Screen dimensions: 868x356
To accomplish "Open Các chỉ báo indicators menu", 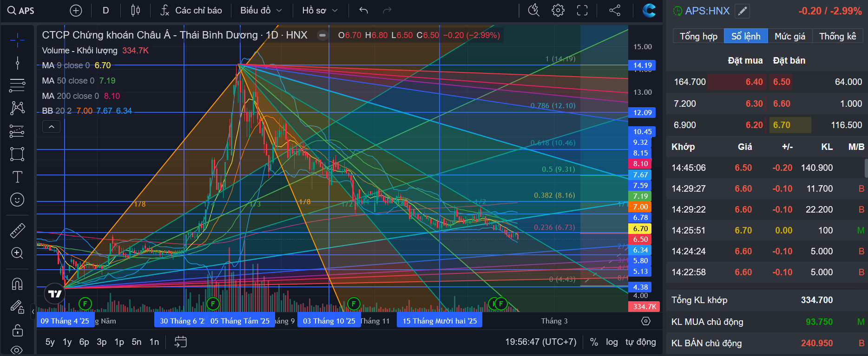I will pyautogui.click(x=191, y=10).
